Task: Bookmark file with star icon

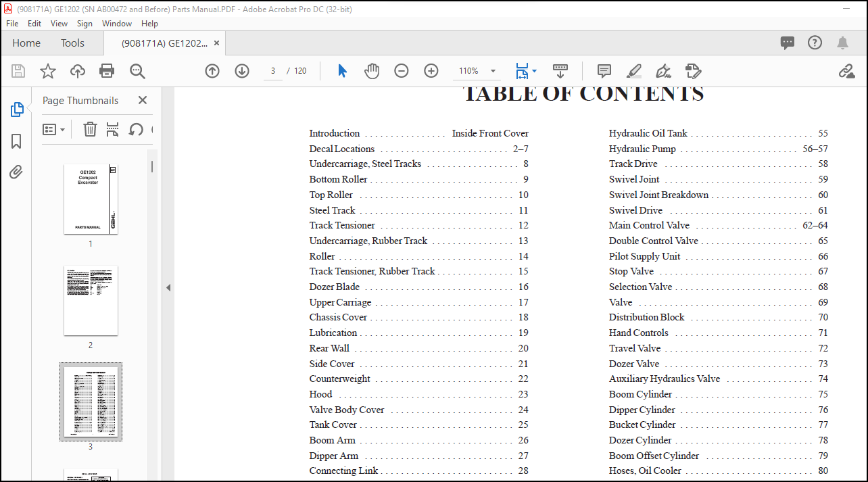Action: click(48, 71)
